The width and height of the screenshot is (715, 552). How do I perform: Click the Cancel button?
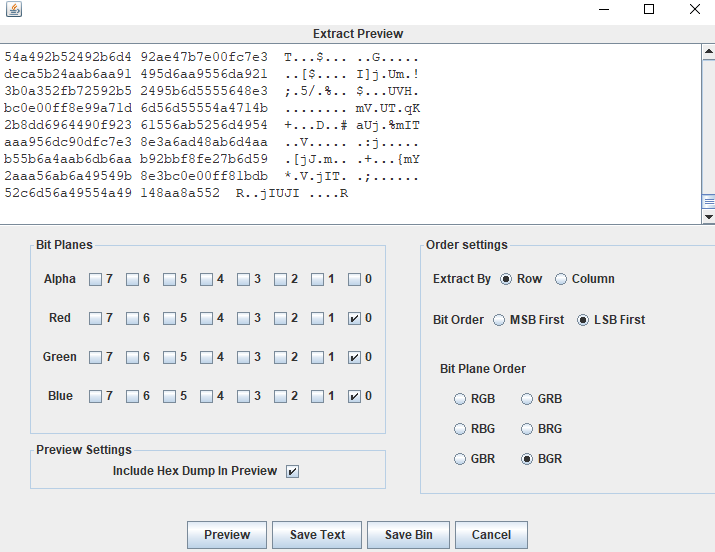click(491, 535)
